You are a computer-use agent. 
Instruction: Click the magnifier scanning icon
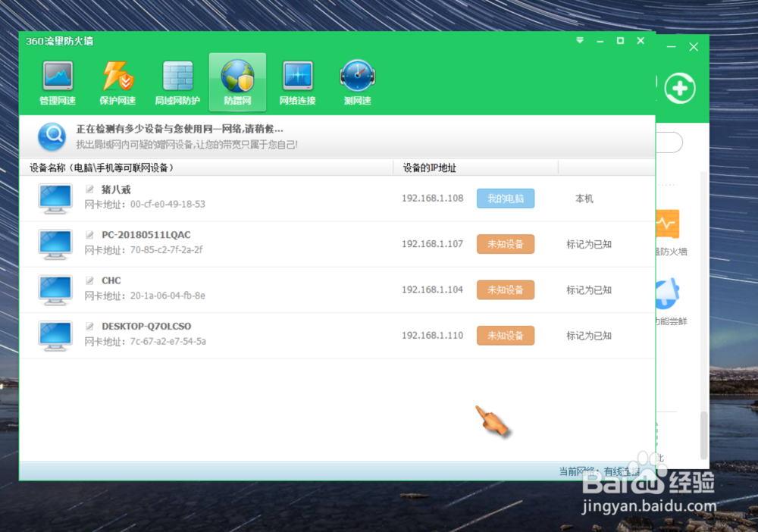click(52, 136)
